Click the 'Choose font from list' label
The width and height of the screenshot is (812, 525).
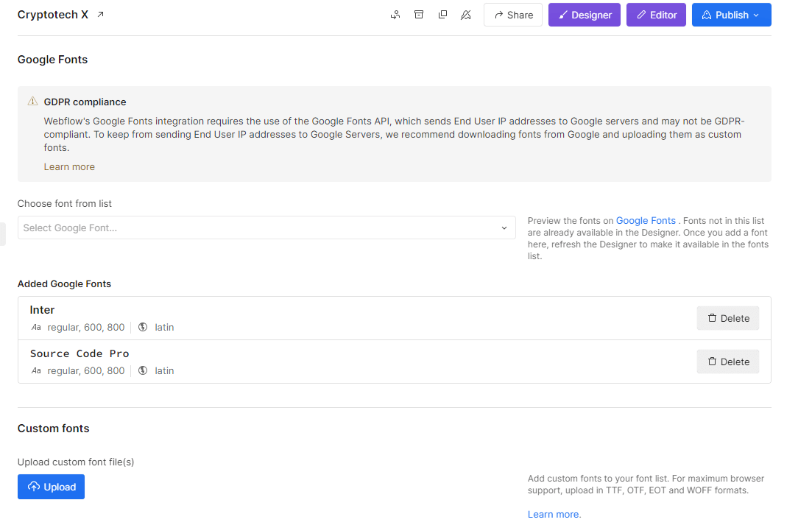[x=65, y=203]
